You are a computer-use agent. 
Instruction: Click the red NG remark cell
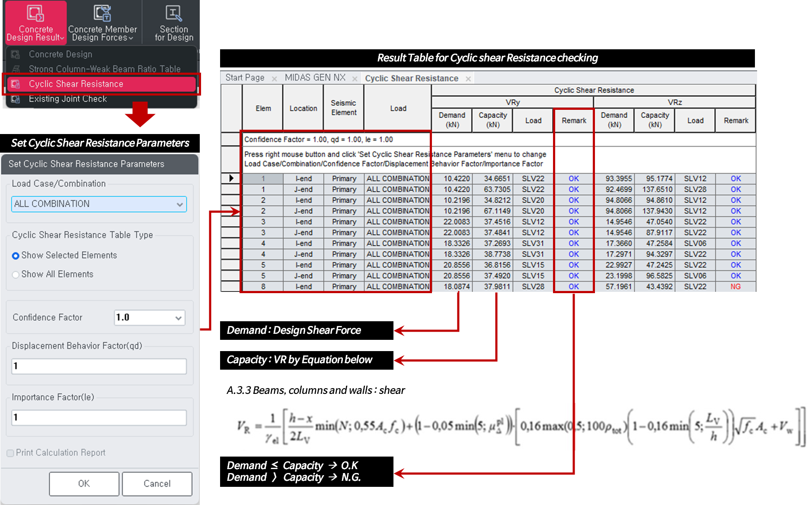pyautogui.click(x=735, y=287)
